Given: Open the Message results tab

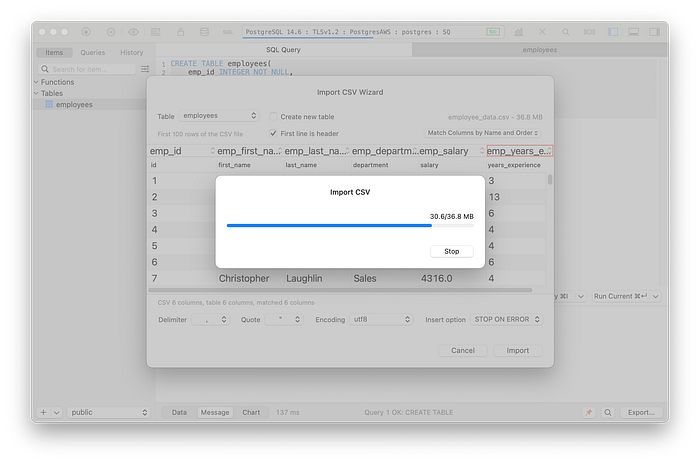Looking at the screenshot, I should pyautogui.click(x=215, y=412).
